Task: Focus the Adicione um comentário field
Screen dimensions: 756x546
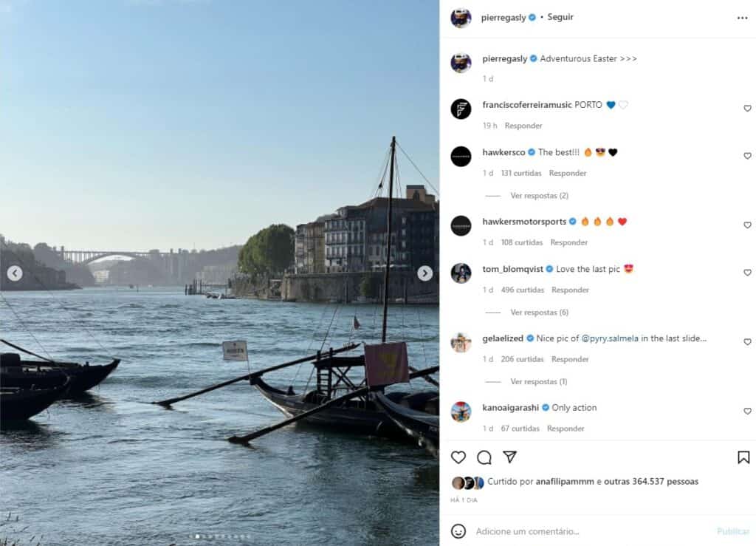Action: 590,531
